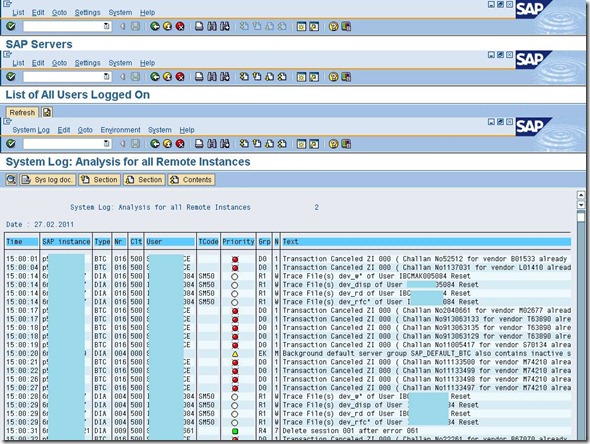Open Environment menu in System Log window
590x444 pixels.
click(120, 130)
